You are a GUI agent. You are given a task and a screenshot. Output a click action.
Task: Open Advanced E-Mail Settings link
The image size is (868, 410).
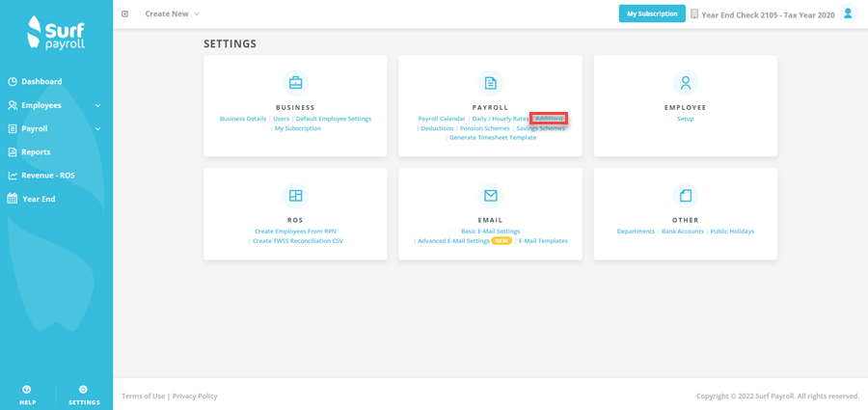(454, 241)
